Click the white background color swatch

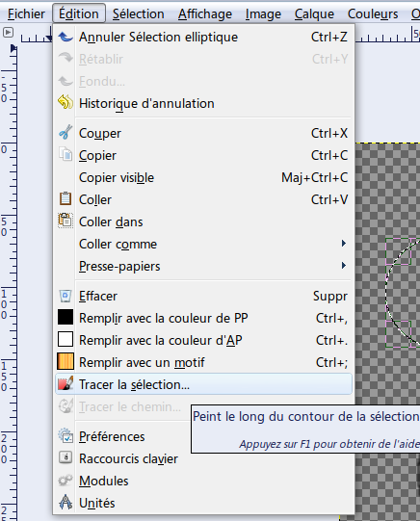pos(66,339)
